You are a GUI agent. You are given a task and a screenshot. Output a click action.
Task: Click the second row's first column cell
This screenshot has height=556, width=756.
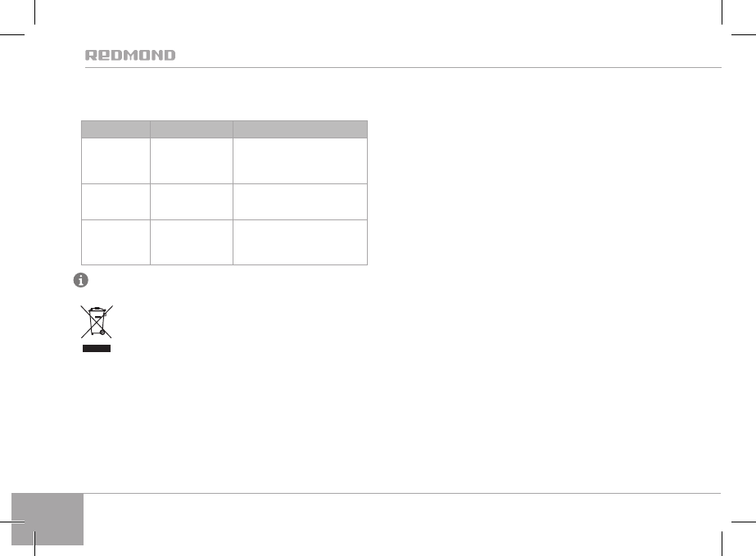tap(115, 201)
